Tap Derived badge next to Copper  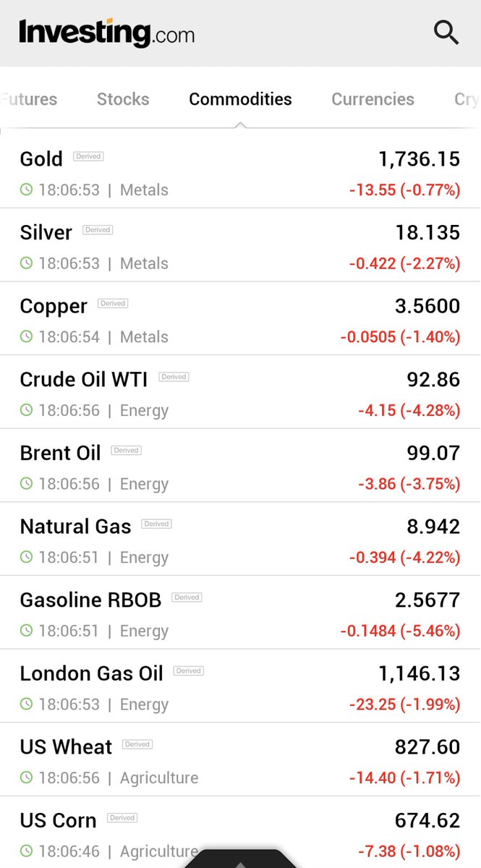tap(113, 304)
